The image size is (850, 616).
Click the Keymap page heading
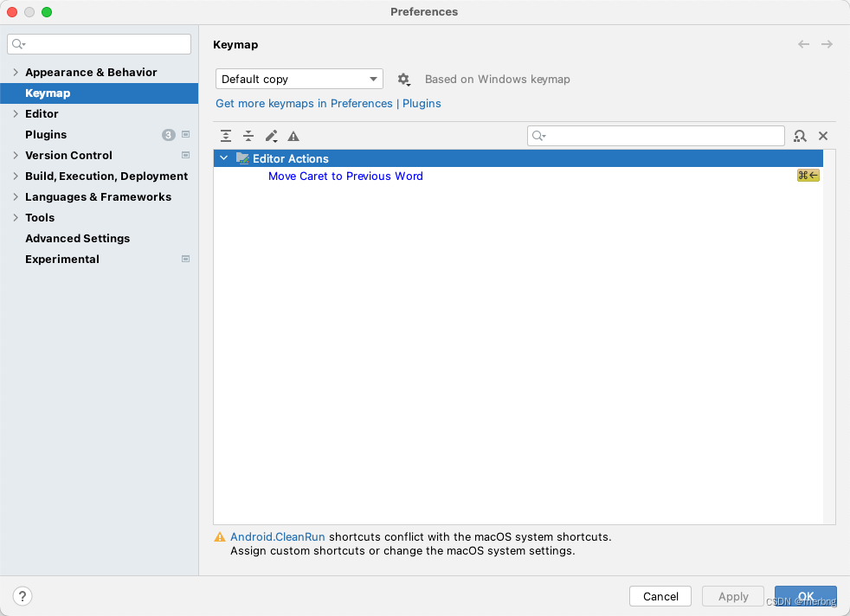coord(235,45)
